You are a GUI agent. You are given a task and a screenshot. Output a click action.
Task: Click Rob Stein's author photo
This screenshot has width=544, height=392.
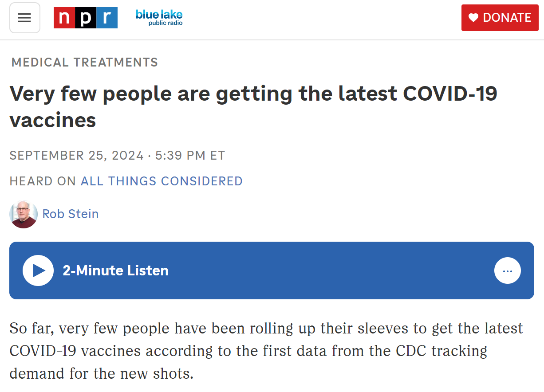click(24, 214)
